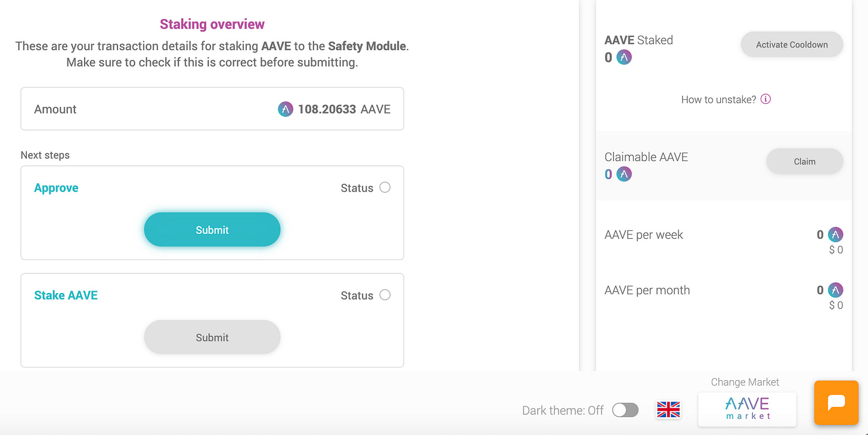Click AAVE icon next to Claimable AAVE value
The image size is (868, 435).
pyautogui.click(x=624, y=174)
